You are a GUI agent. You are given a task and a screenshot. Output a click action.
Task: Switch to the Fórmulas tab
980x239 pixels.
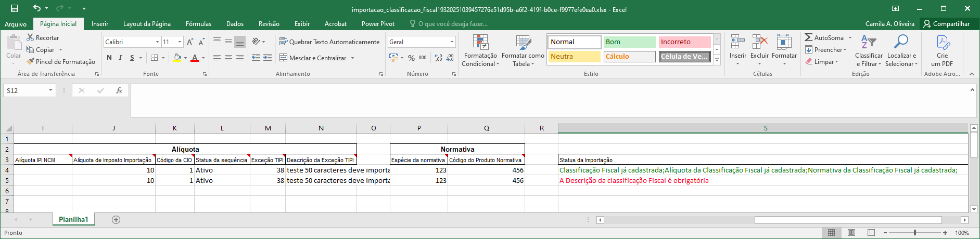(x=198, y=24)
